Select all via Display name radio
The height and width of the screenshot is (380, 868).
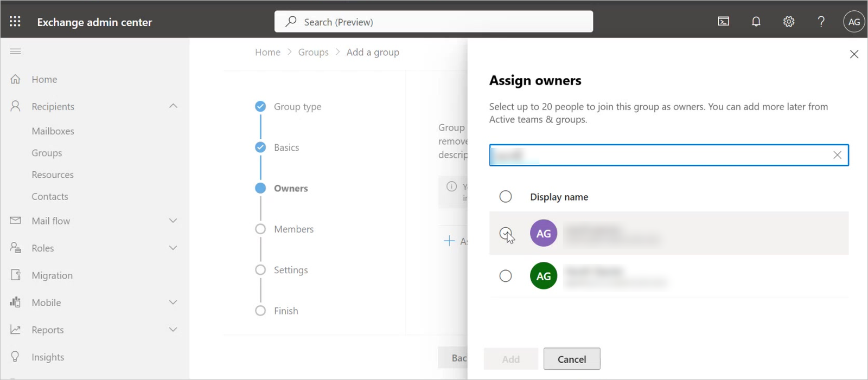point(506,196)
